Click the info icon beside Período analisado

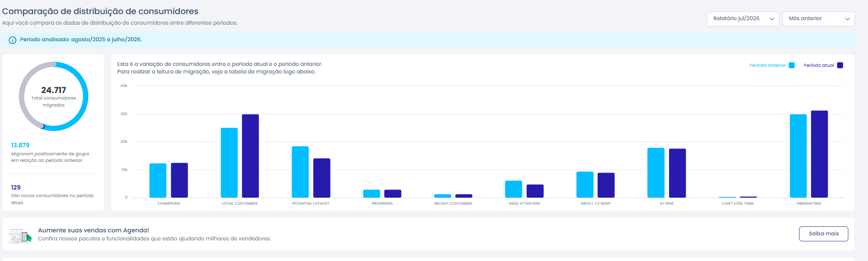13,40
